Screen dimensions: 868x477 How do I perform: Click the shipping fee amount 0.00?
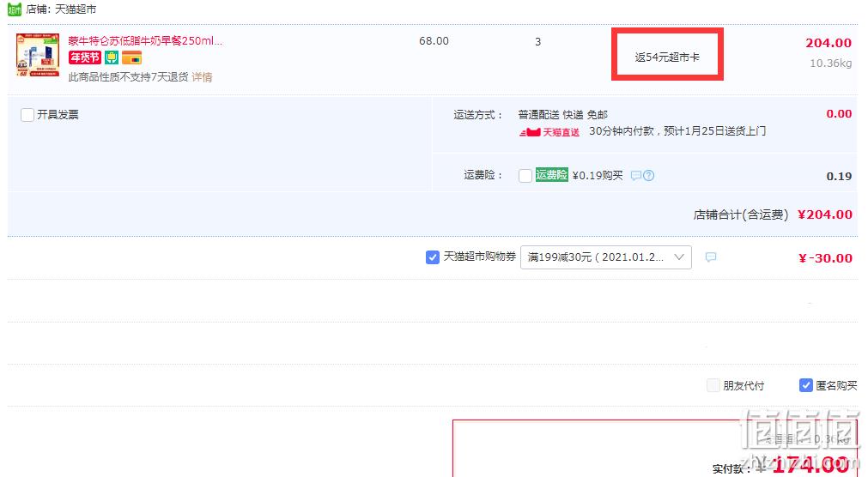[x=839, y=113]
